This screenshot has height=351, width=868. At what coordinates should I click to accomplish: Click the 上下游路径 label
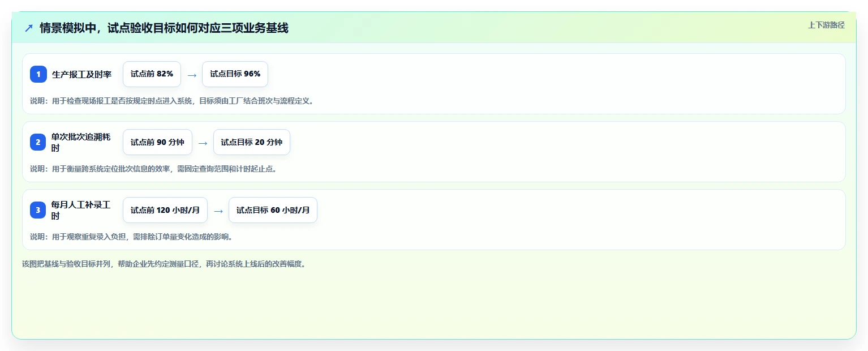[x=826, y=25]
